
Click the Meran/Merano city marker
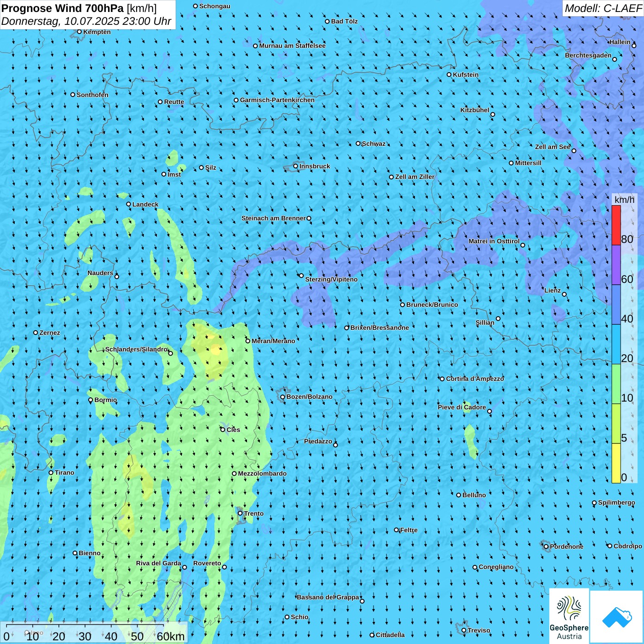(248, 341)
